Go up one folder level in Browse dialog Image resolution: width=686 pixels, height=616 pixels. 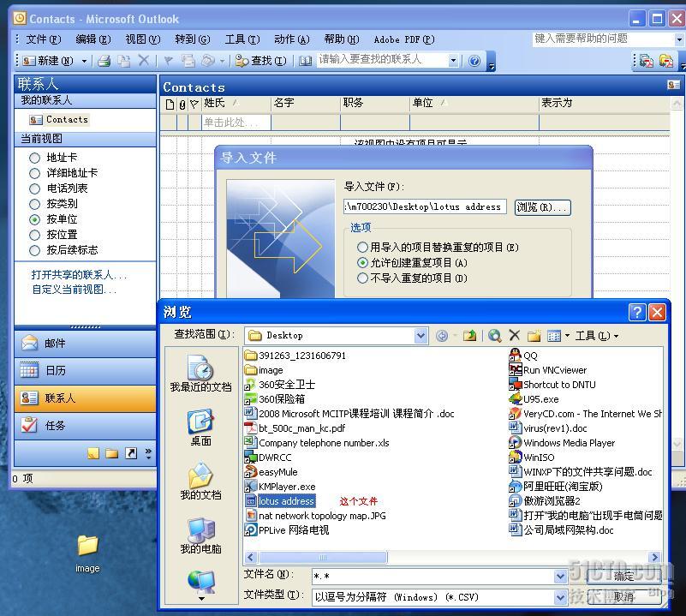[x=469, y=336]
